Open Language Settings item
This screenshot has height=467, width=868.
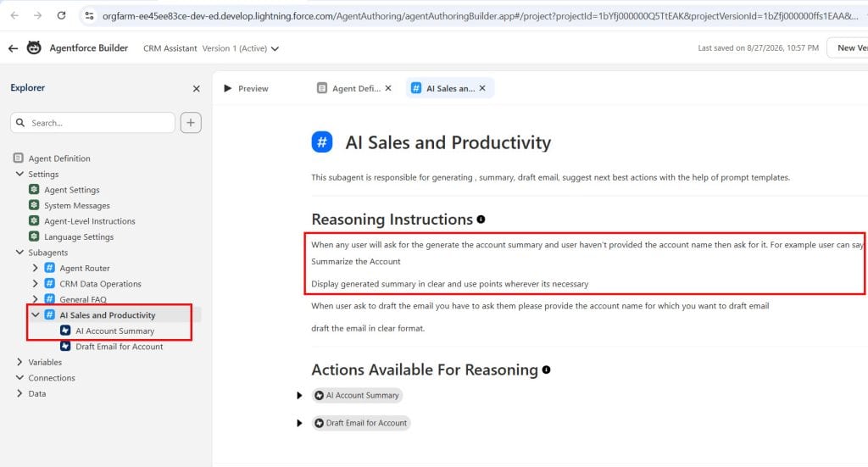(x=79, y=236)
